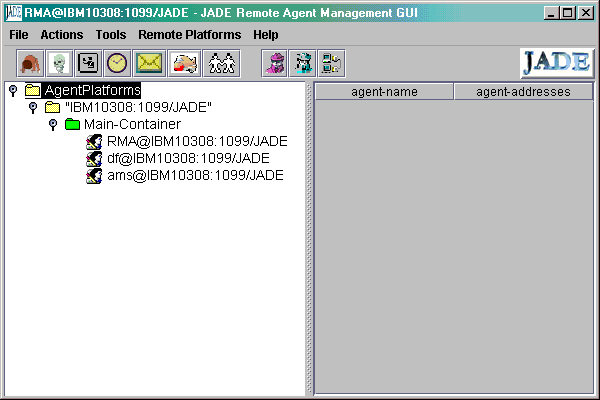
Task: Select the "IBM10308:1099/JADE" label
Action: coord(138,107)
